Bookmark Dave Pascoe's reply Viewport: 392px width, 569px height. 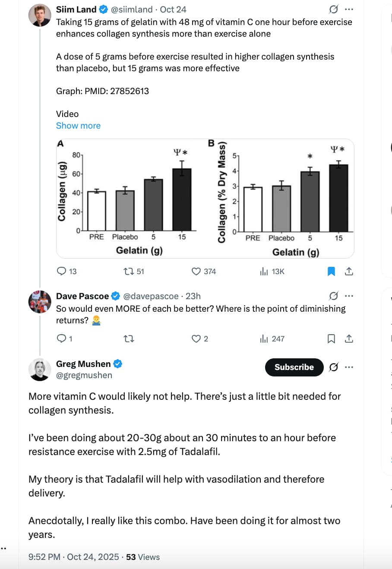coord(331,339)
